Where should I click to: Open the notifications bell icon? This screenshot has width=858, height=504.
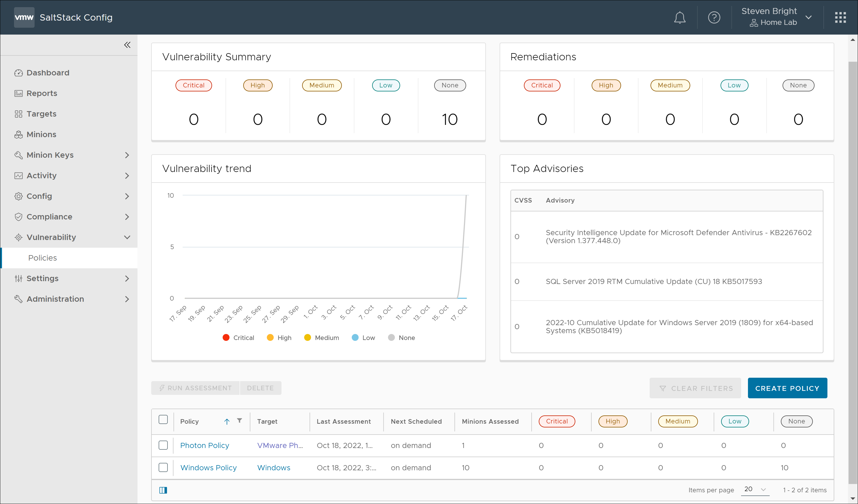coord(679,17)
